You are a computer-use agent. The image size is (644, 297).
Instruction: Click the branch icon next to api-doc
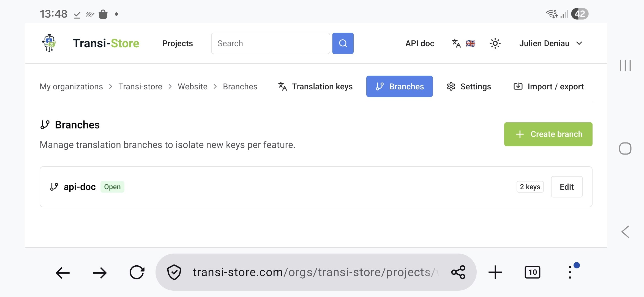[54, 186]
